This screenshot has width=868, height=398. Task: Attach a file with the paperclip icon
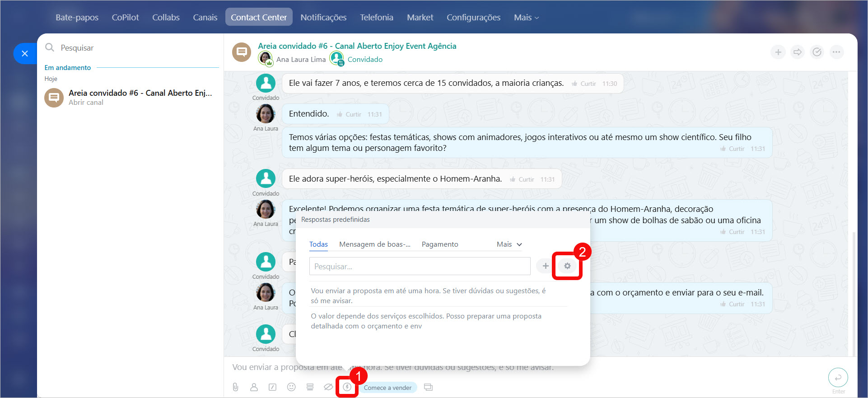coord(235,387)
